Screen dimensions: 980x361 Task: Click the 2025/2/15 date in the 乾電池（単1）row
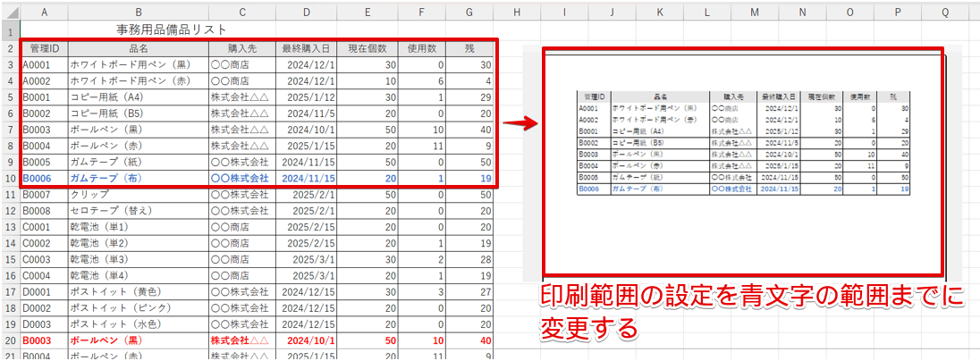(x=306, y=227)
